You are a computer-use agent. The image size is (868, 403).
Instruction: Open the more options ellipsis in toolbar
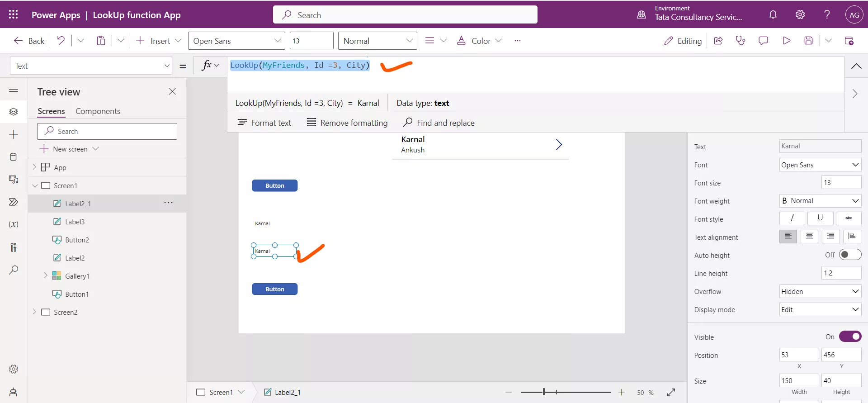coord(518,41)
